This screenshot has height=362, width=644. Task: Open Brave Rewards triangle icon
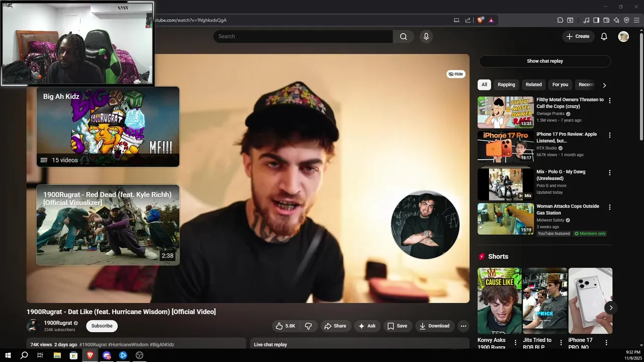point(491,20)
